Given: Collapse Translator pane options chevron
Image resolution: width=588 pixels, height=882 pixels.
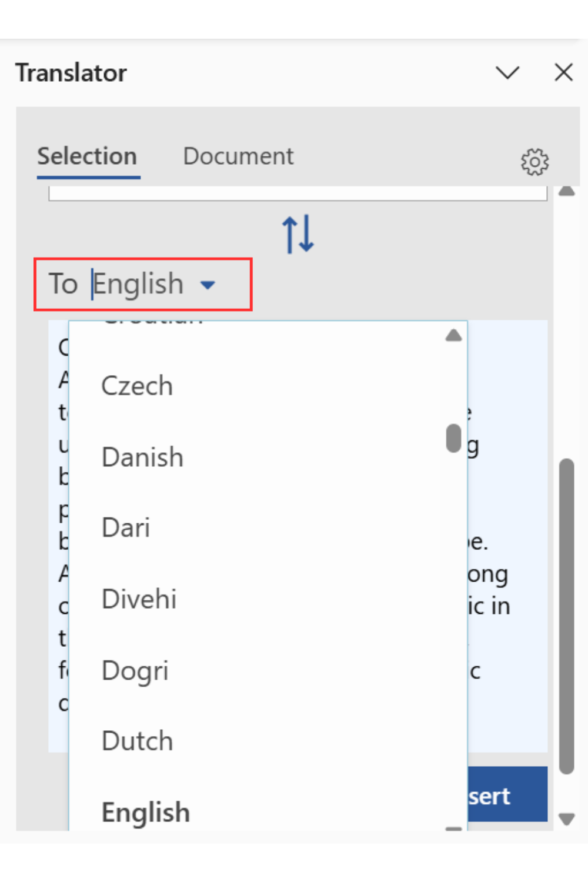Looking at the screenshot, I should [x=507, y=73].
